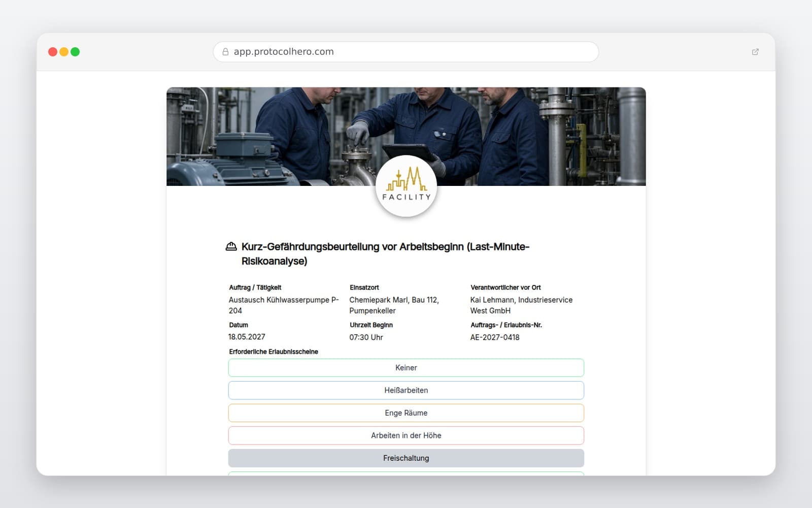This screenshot has height=508, width=812.
Task: Toggle the Enge Räume permit option
Action: [406, 413]
